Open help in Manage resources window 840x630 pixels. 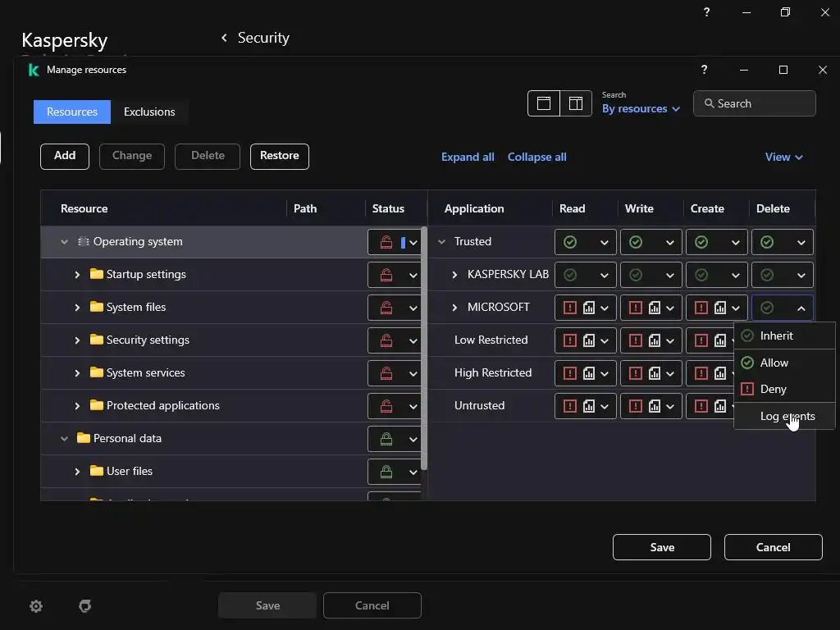pyautogui.click(x=704, y=70)
